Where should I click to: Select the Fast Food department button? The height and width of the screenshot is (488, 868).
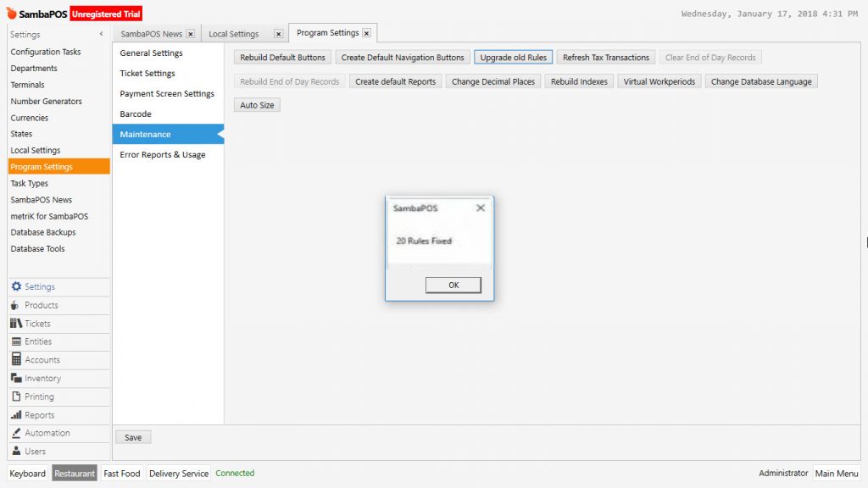122,473
